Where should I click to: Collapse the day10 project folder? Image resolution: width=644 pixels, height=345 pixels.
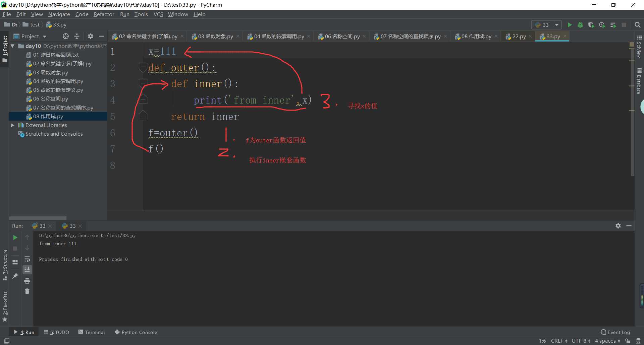(13, 46)
